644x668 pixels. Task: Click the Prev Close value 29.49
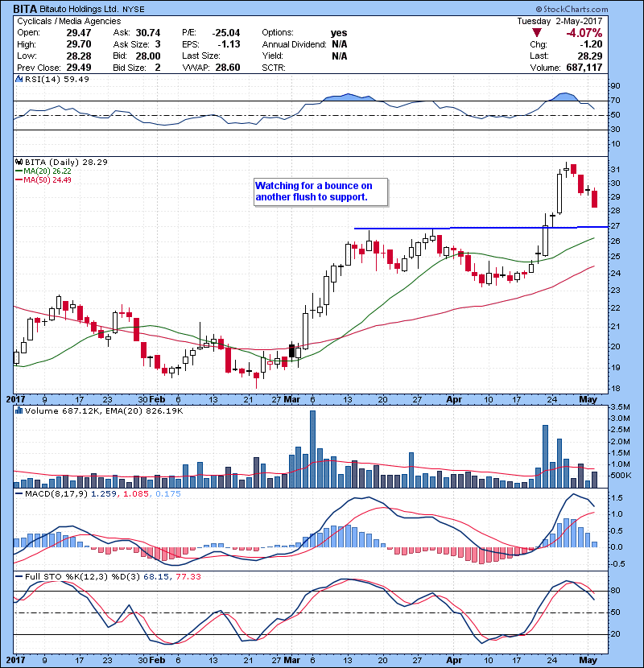tap(78, 68)
